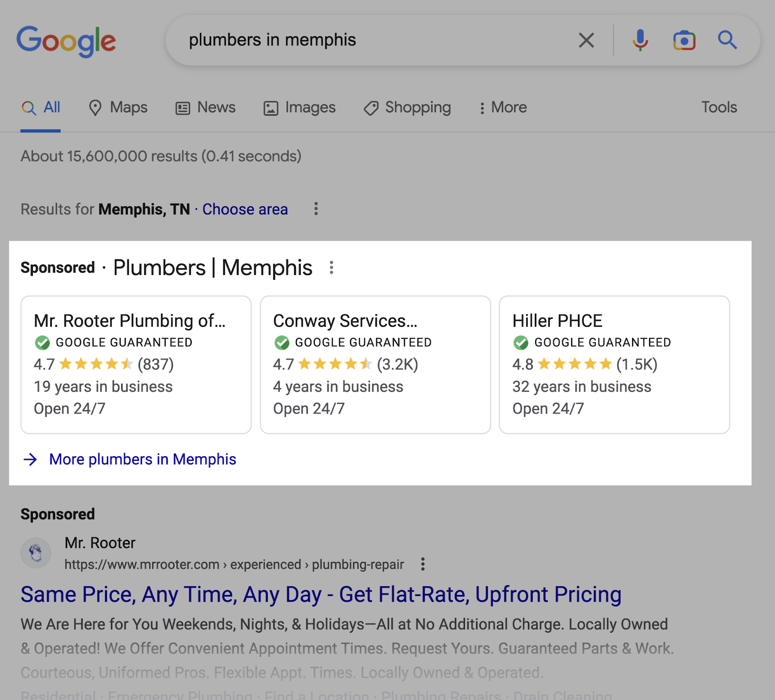
Task: Click the image icon beside Images
Action: click(272, 107)
